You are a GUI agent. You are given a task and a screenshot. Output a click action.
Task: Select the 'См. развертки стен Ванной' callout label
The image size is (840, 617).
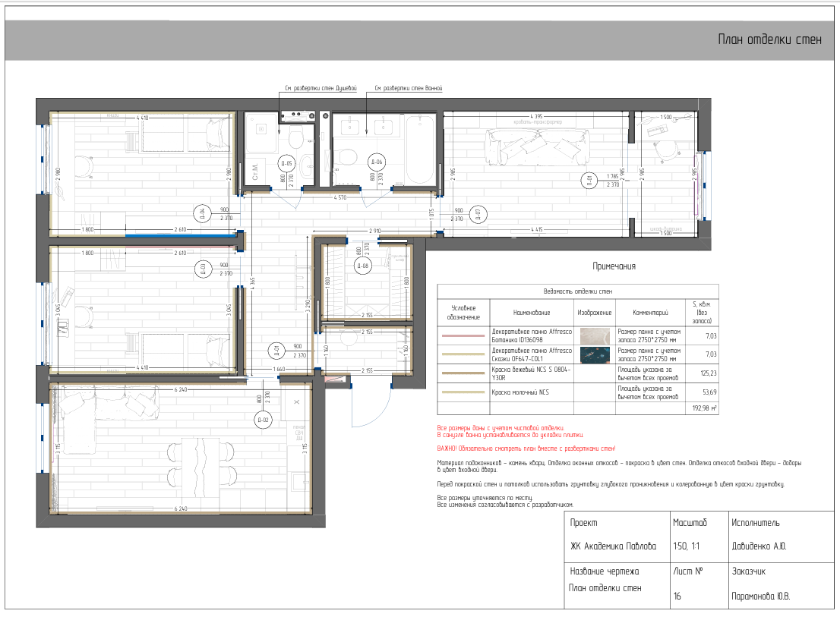pos(408,89)
